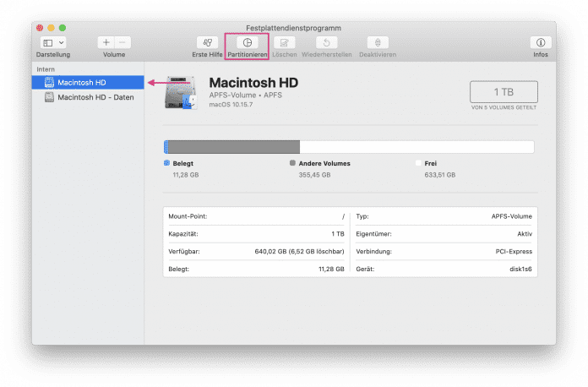Image resolution: width=588 pixels, height=387 pixels.
Task: Click the Verfügbar row in details table
Action: click(255, 251)
